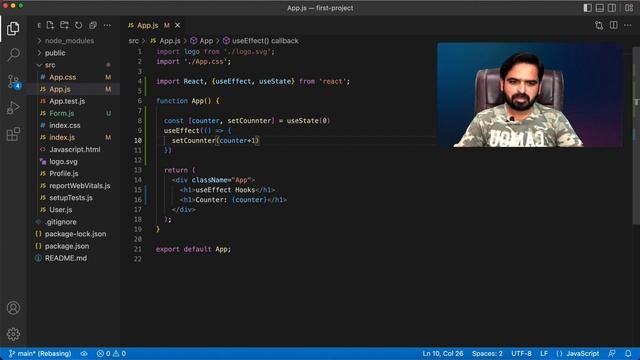The image size is (640, 360).
Task: Toggle bottom panel layout button
Action: (600, 8)
